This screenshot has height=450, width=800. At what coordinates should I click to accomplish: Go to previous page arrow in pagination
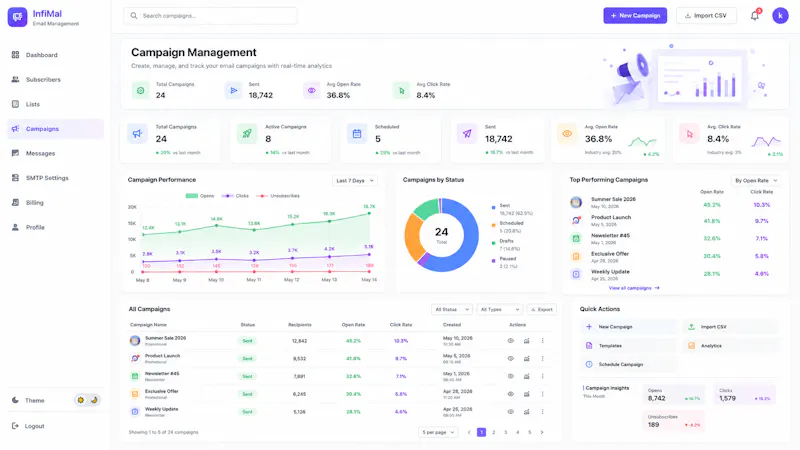(x=469, y=432)
